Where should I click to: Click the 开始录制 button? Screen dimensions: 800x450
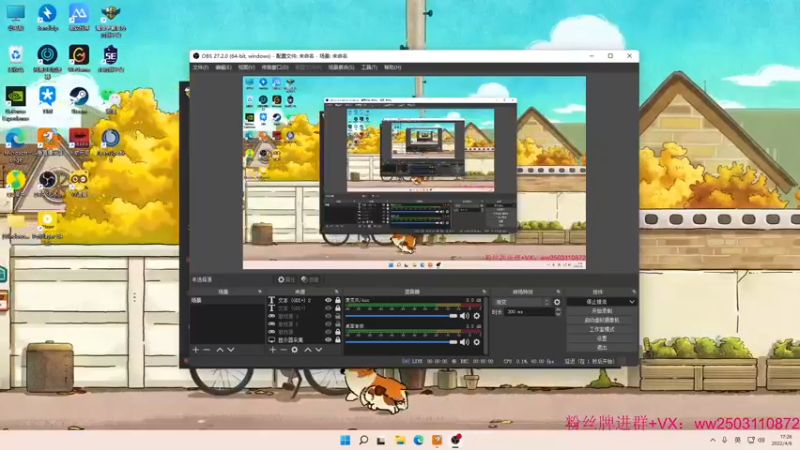602,311
